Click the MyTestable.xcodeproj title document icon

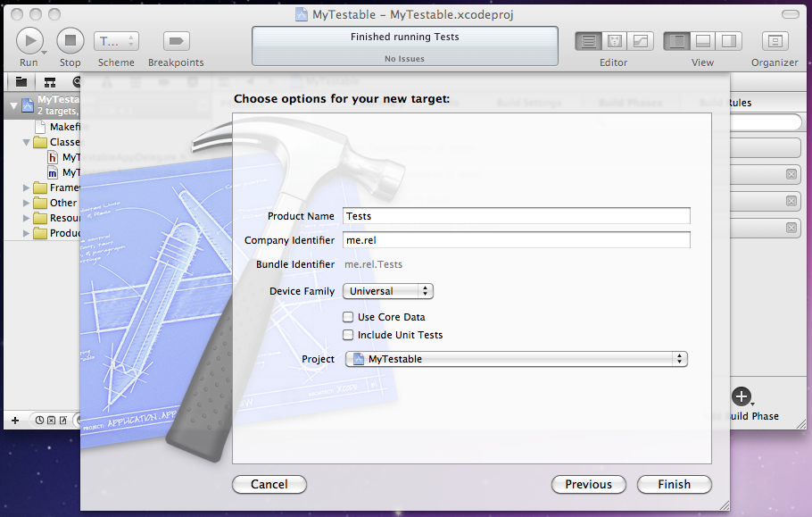point(302,14)
